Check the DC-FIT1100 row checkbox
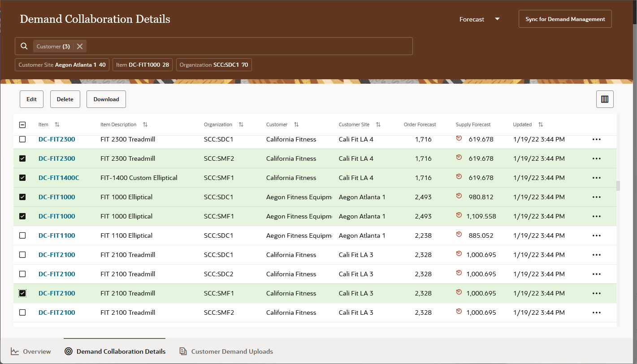 [22, 236]
